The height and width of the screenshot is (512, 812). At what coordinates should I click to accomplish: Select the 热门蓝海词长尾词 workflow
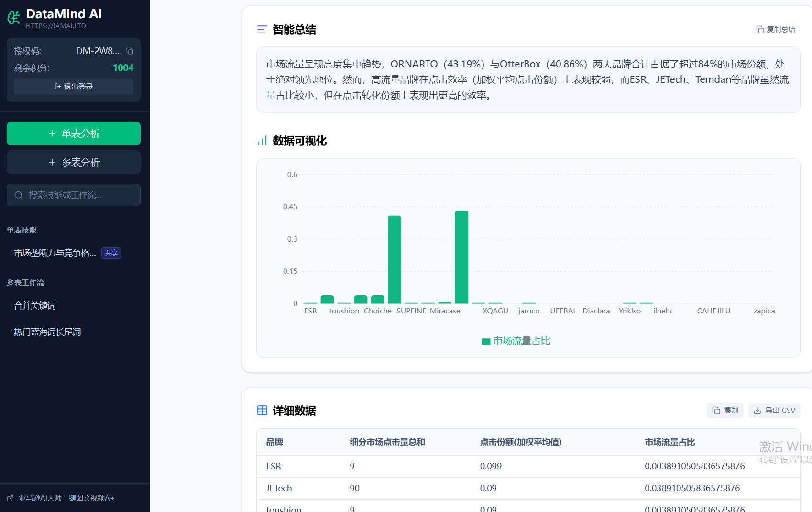pos(47,332)
